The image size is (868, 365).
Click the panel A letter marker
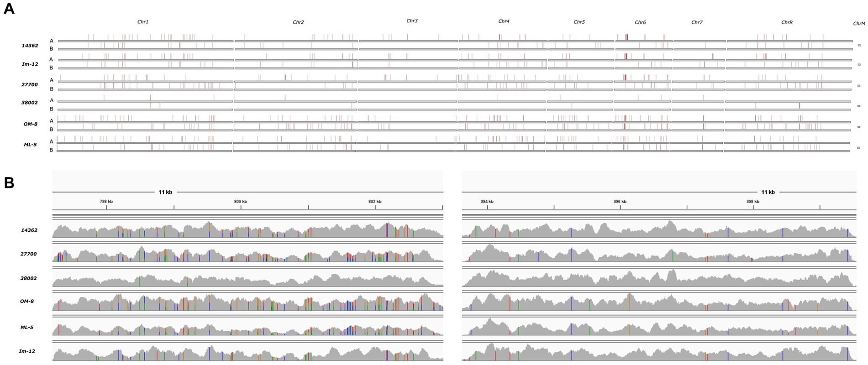point(9,8)
